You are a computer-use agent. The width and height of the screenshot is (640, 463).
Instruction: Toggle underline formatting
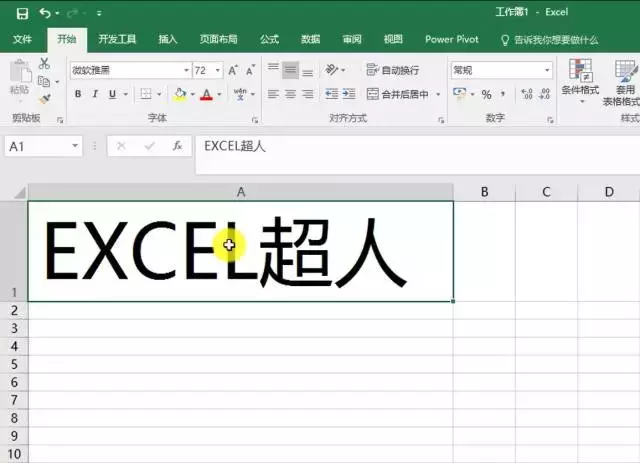pos(113,94)
